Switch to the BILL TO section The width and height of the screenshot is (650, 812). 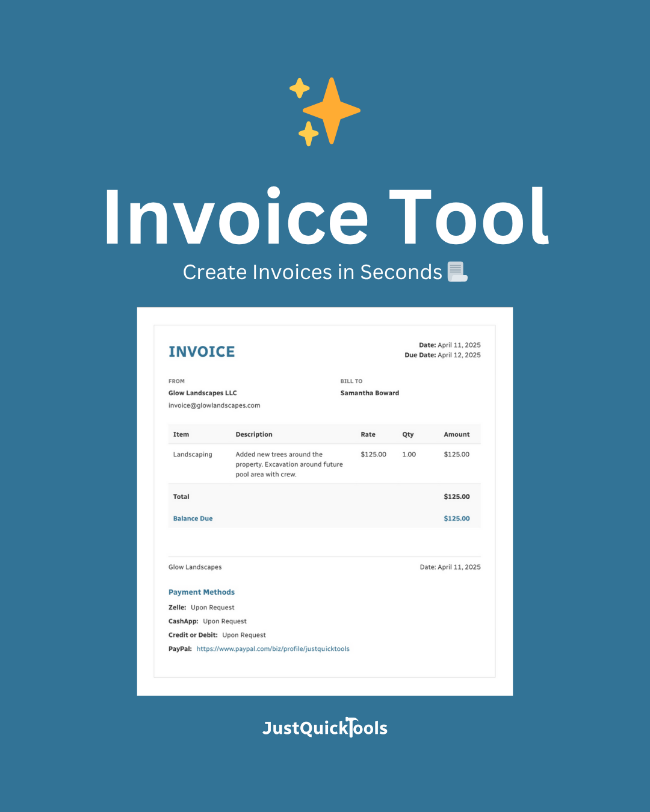point(349,381)
